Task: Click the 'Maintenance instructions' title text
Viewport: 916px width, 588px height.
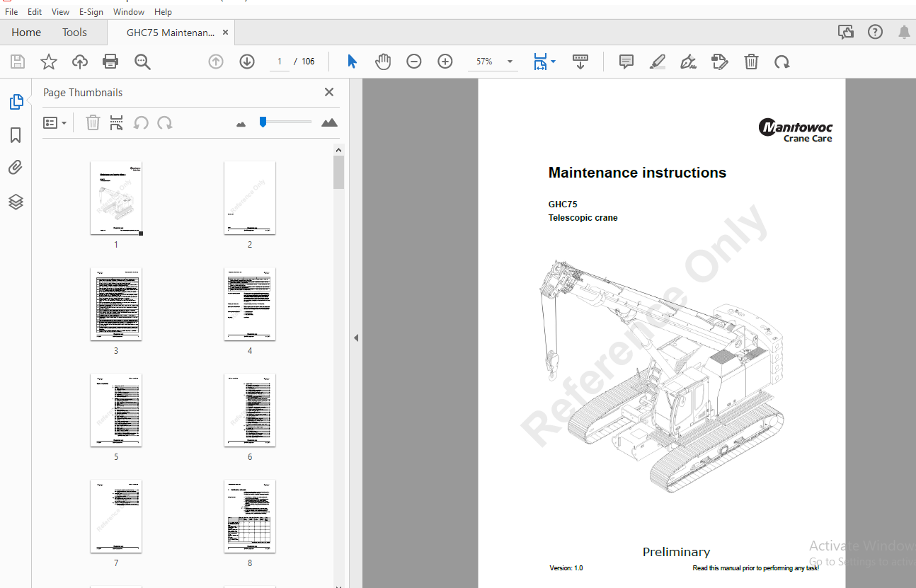Action: (637, 173)
